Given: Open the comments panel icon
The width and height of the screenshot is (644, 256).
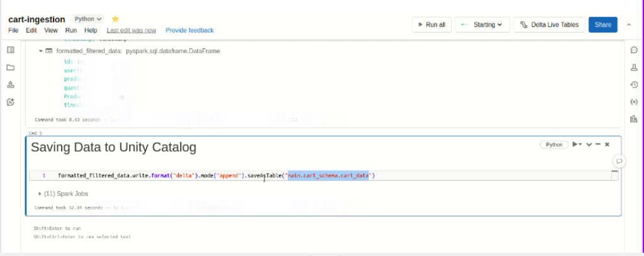Looking at the screenshot, I should pos(633,50).
